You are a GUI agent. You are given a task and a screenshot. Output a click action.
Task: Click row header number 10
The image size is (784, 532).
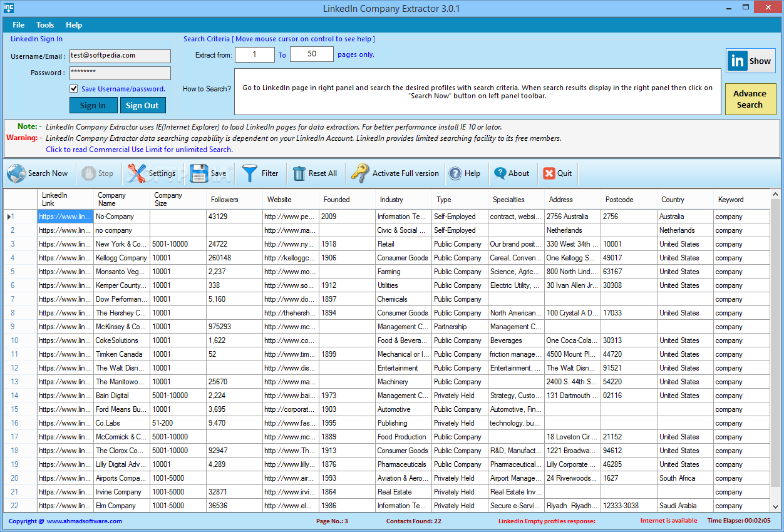click(20, 340)
